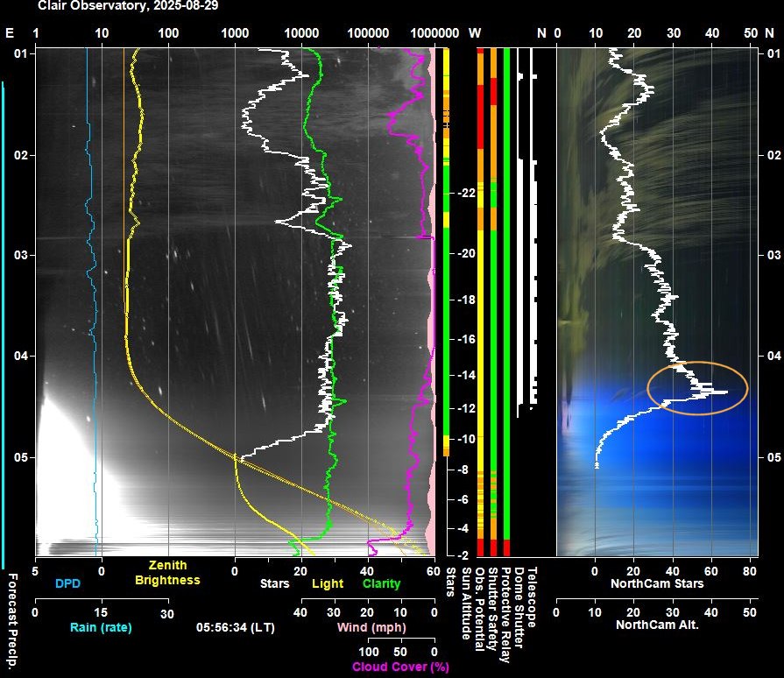Click the Forecast Precip. vertical label

(13, 618)
